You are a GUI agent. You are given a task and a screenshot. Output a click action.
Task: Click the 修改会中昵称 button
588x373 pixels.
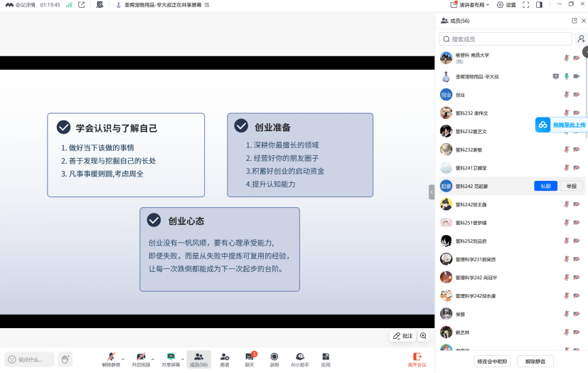(x=492, y=362)
